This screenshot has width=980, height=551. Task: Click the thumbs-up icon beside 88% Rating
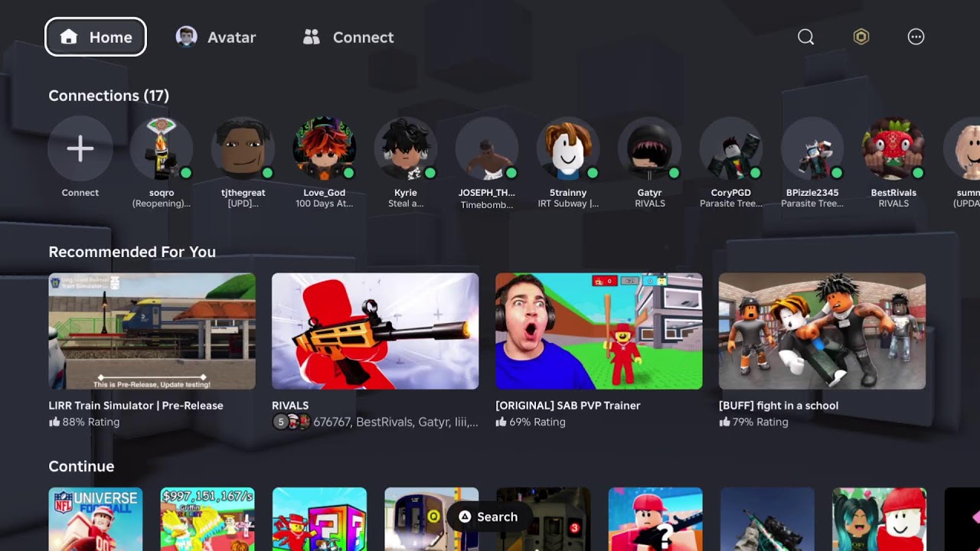pyautogui.click(x=54, y=422)
